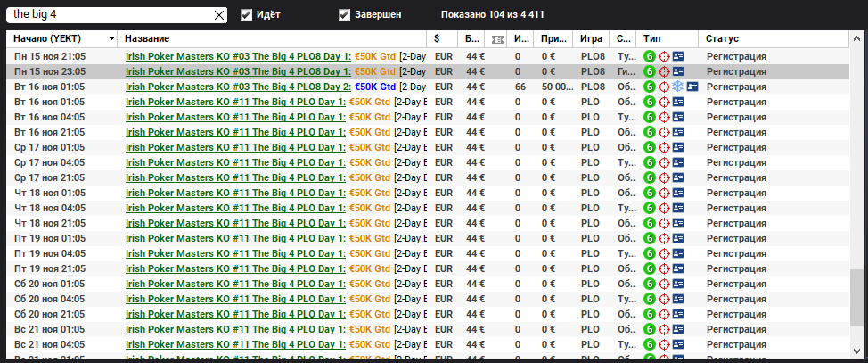Viewport: 868px width, 363px height.
Task: Sort by the Статус column header
Action: pyautogui.click(x=773, y=38)
